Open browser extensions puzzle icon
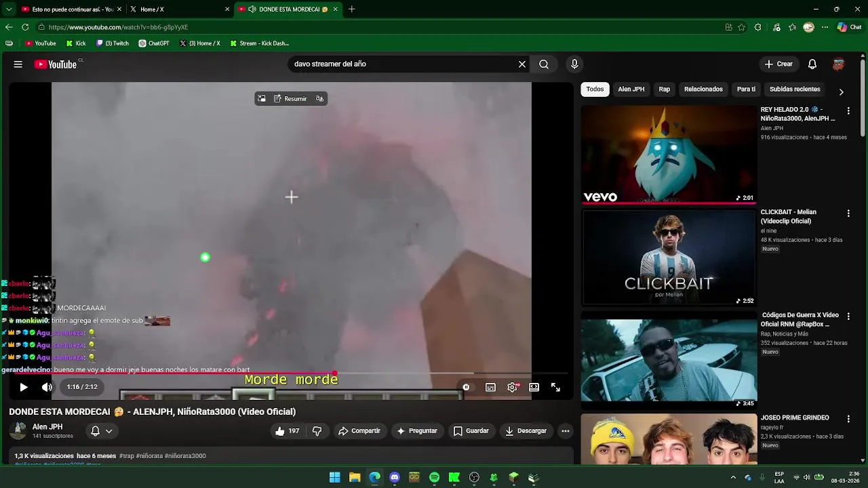868x488 pixels. 758,27
